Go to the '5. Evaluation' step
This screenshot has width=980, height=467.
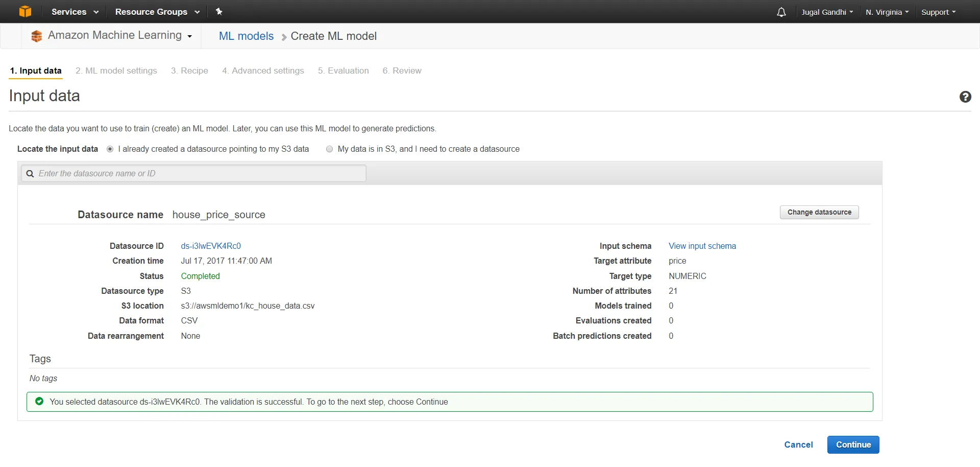coord(344,71)
